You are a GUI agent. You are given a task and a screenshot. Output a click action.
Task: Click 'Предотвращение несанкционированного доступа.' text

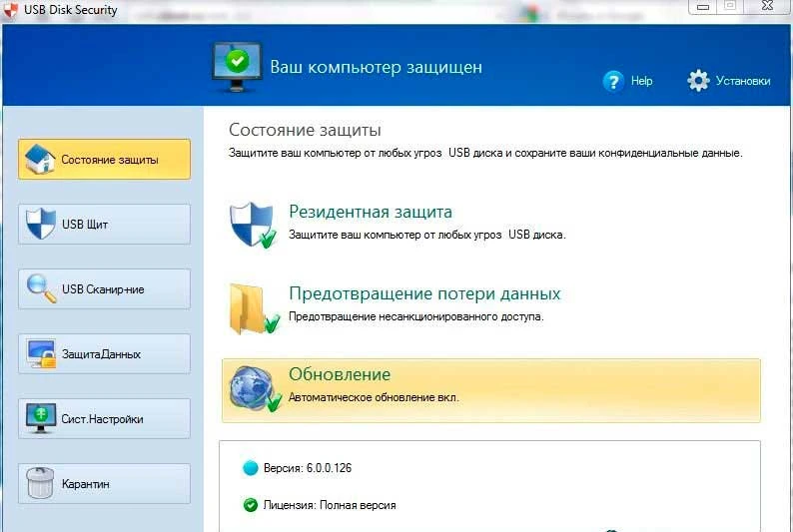pos(415,316)
